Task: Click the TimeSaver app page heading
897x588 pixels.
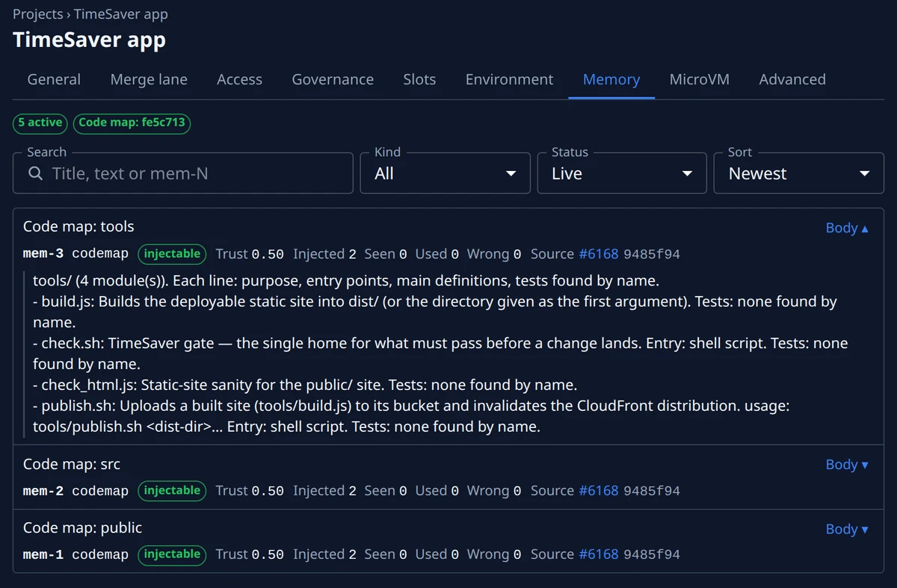Action: pyautogui.click(x=89, y=40)
